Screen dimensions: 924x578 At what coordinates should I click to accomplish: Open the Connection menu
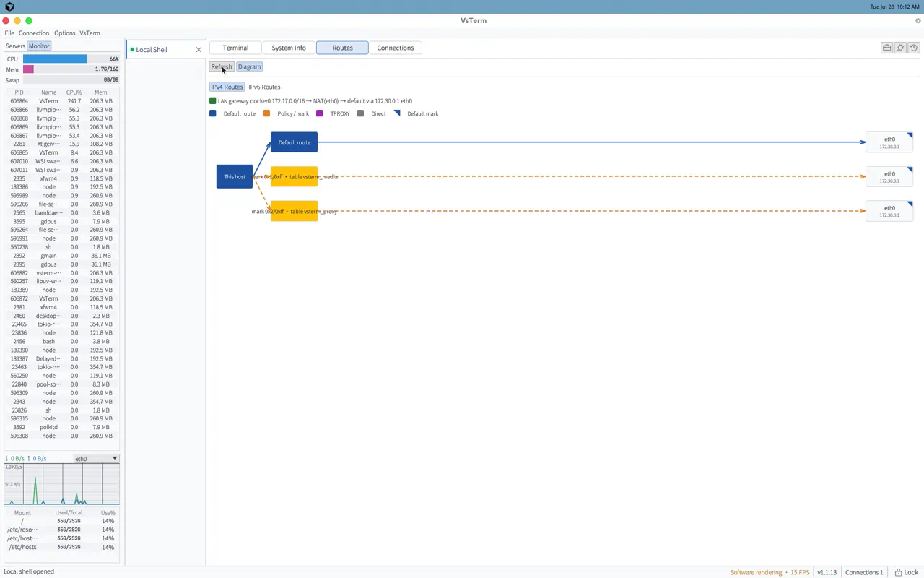[34, 33]
